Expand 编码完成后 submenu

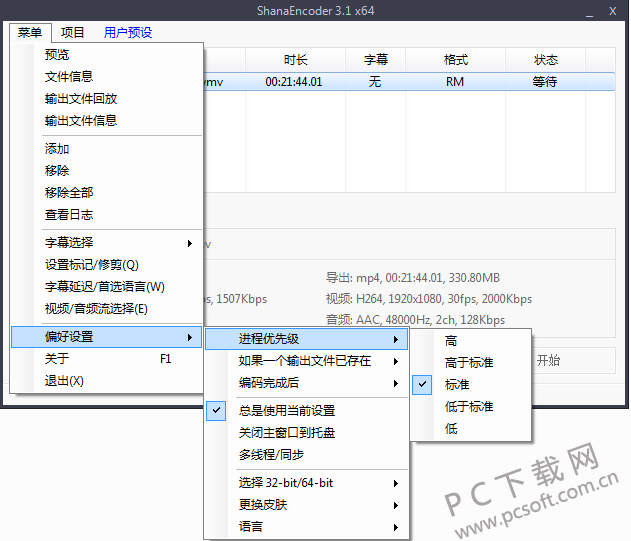point(307,383)
